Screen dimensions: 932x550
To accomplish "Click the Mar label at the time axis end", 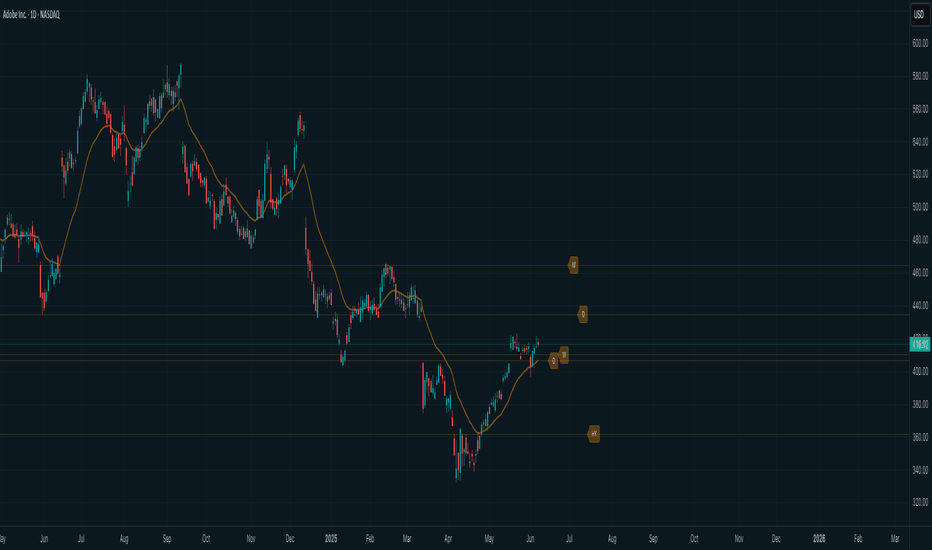I will point(895,539).
